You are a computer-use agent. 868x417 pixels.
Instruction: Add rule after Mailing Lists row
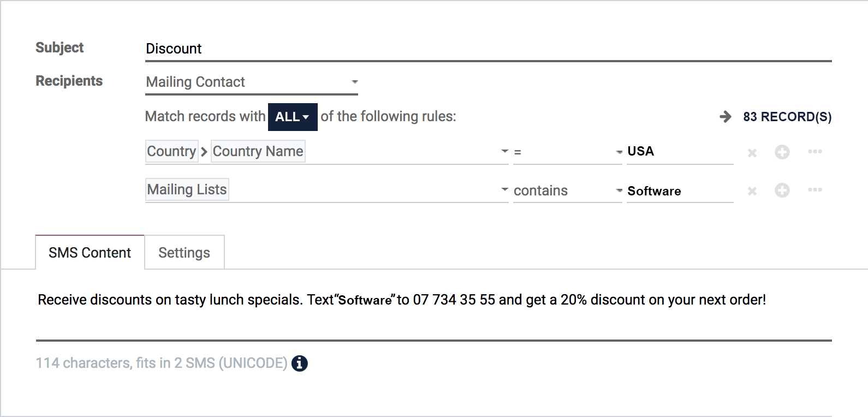pyautogui.click(x=782, y=190)
